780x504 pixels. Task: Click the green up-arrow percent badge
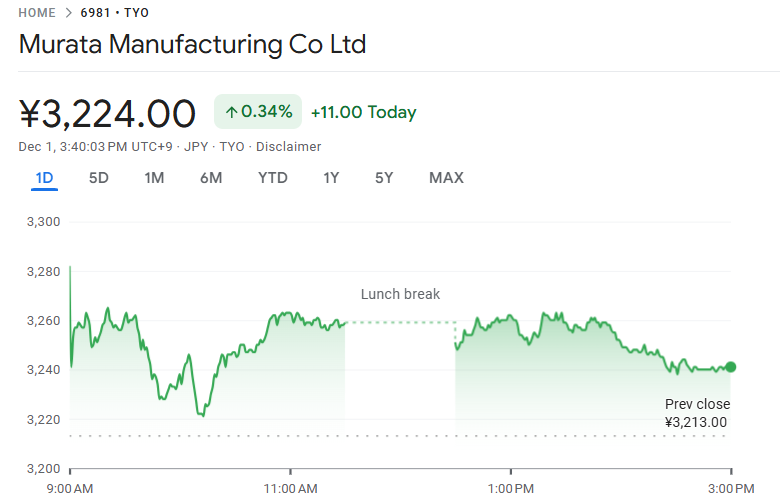(x=257, y=112)
